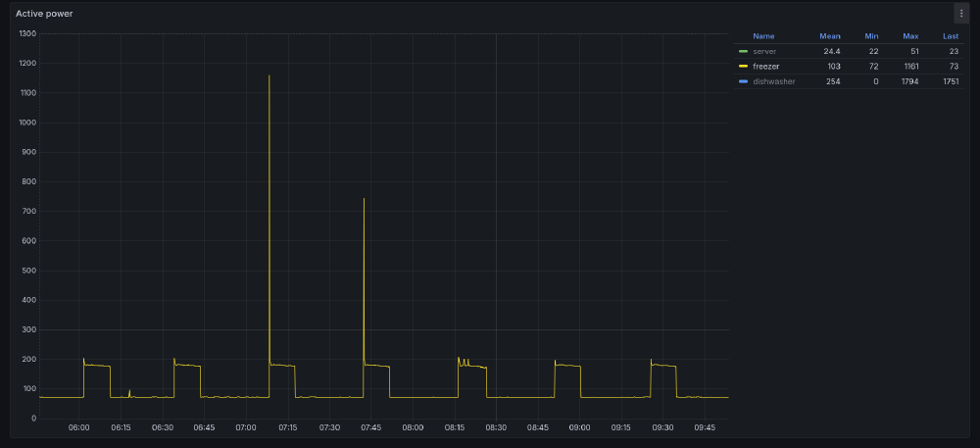Screen dimensions: 980x448
Task: Sort legend by the Name column header
Action: [x=763, y=36]
